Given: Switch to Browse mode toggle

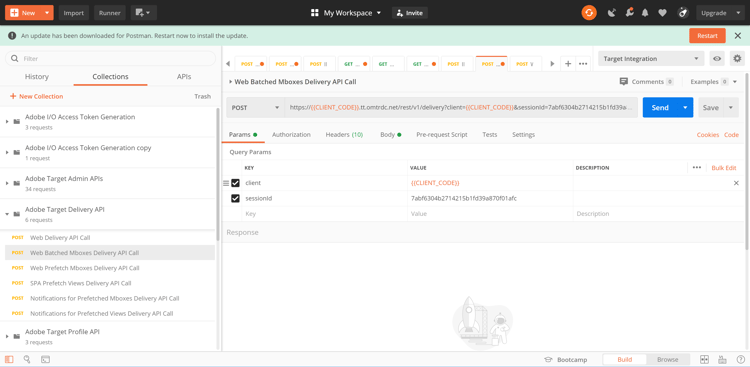Looking at the screenshot, I should tap(667, 359).
